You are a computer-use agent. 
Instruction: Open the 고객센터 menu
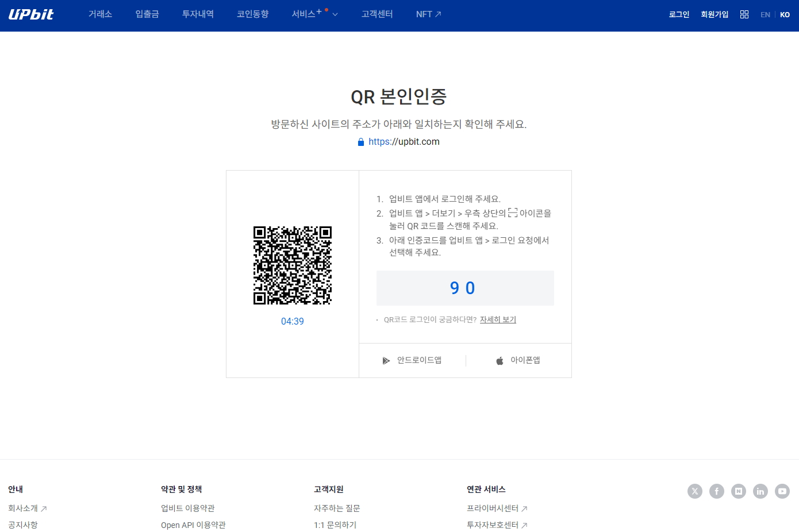point(377,14)
